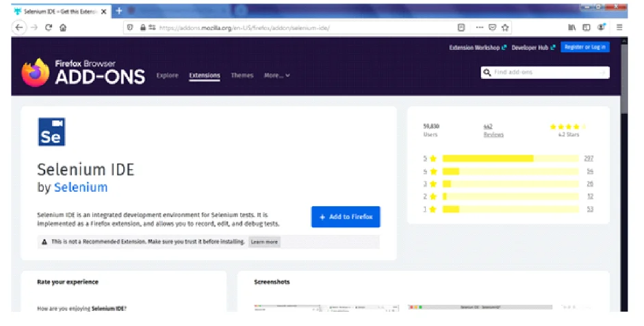The width and height of the screenshot is (644, 326).
Task: Toggle reader view icon in address bar
Action: click(x=461, y=27)
